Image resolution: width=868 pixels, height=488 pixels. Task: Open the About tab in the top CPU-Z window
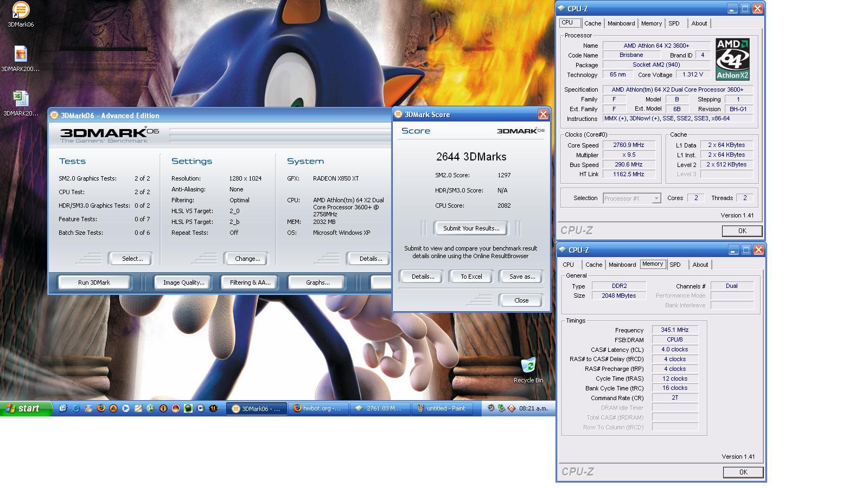[699, 23]
